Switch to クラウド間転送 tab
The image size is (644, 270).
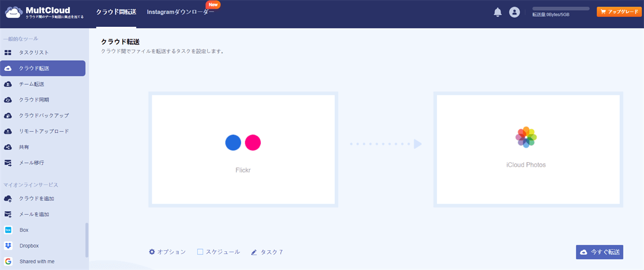point(116,12)
